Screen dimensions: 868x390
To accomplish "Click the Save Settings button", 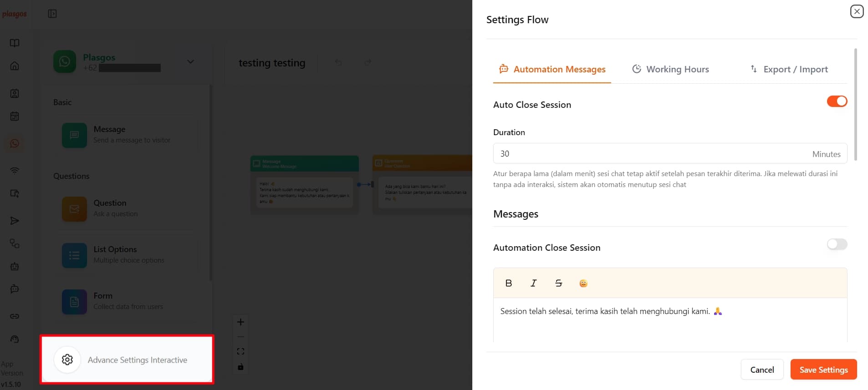I will pos(823,370).
